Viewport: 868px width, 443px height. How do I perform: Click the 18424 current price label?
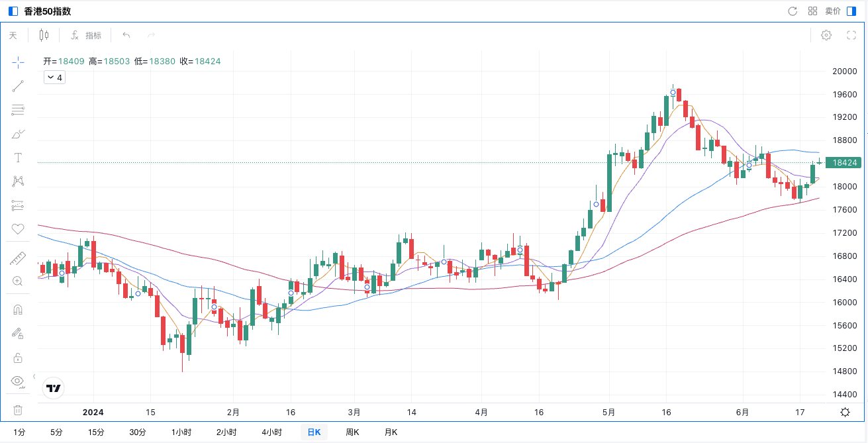coord(845,162)
